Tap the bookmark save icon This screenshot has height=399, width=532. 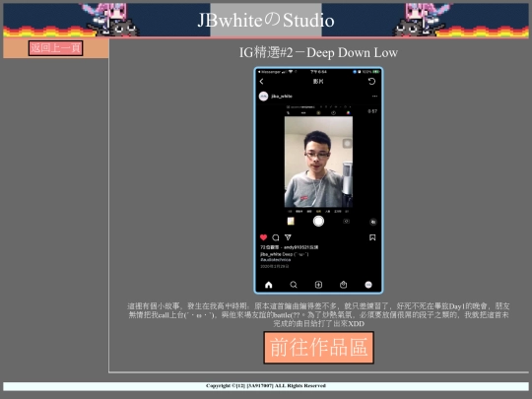click(372, 237)
